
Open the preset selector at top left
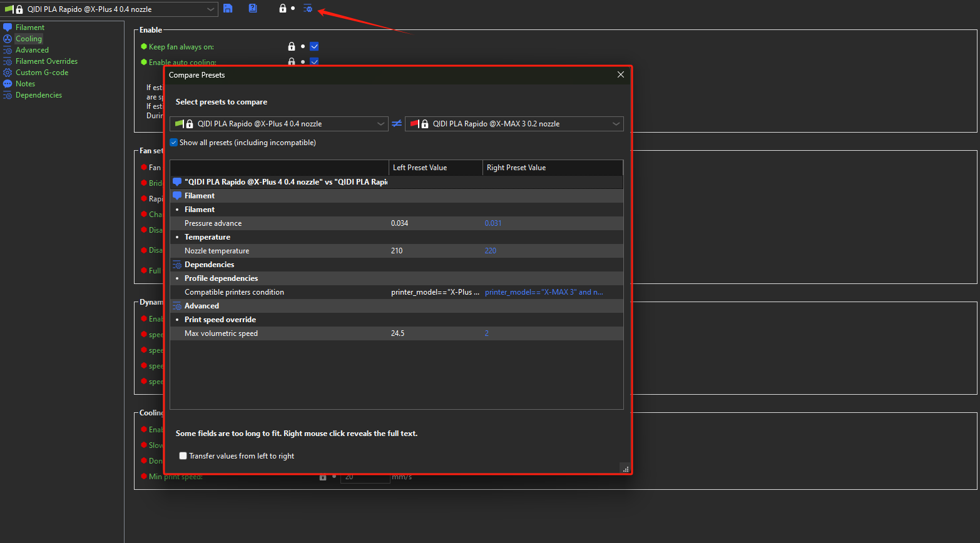click(x=110, y=9)
